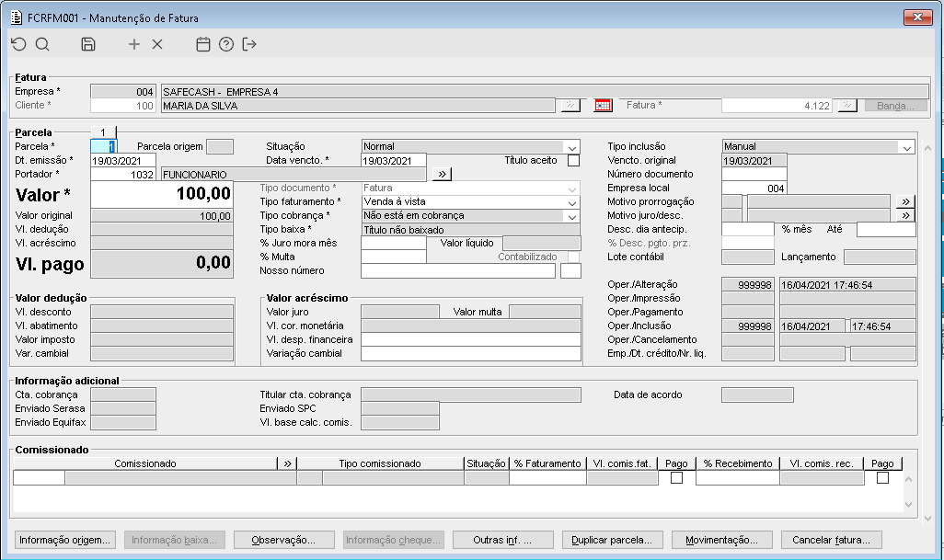944x560 pixels.
Task: Click the Informação baixa button
Action: tap(175, 540)
